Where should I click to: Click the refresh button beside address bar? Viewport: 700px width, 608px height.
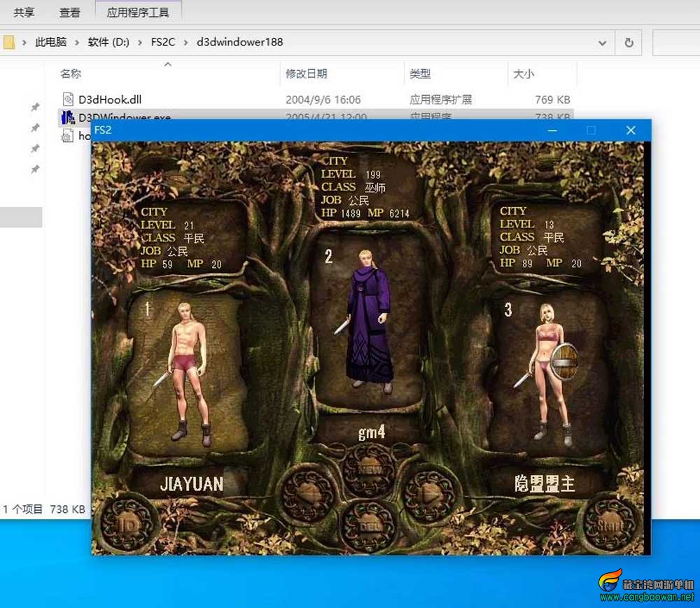pos(629,43)
